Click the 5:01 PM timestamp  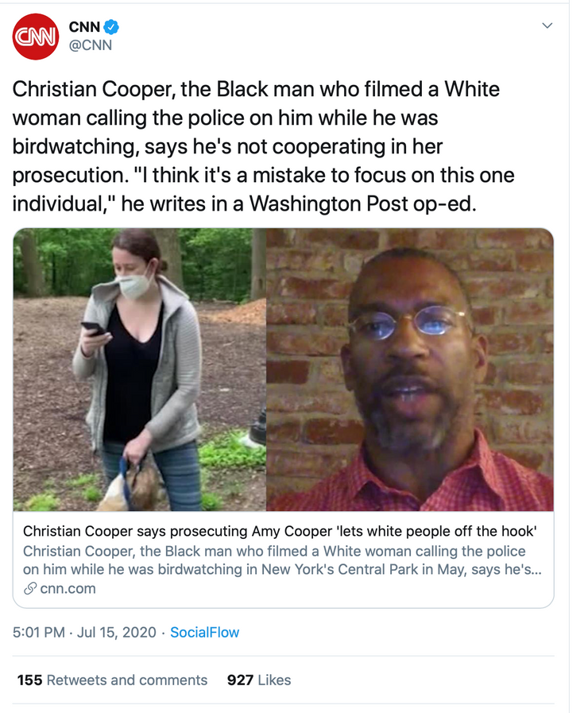pyautogui.click(x=39, y=633)
